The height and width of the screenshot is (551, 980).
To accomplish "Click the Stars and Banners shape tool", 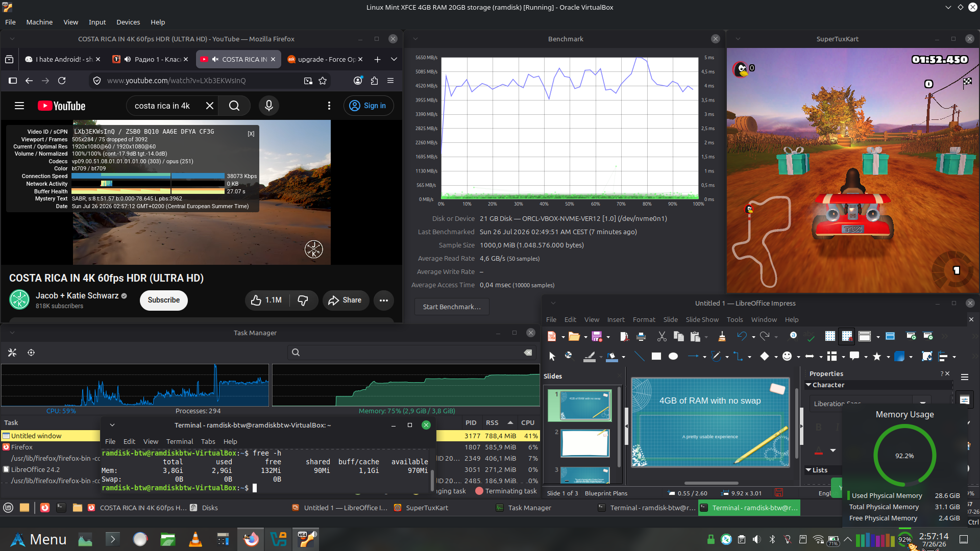I will click(x=877, y=356).
